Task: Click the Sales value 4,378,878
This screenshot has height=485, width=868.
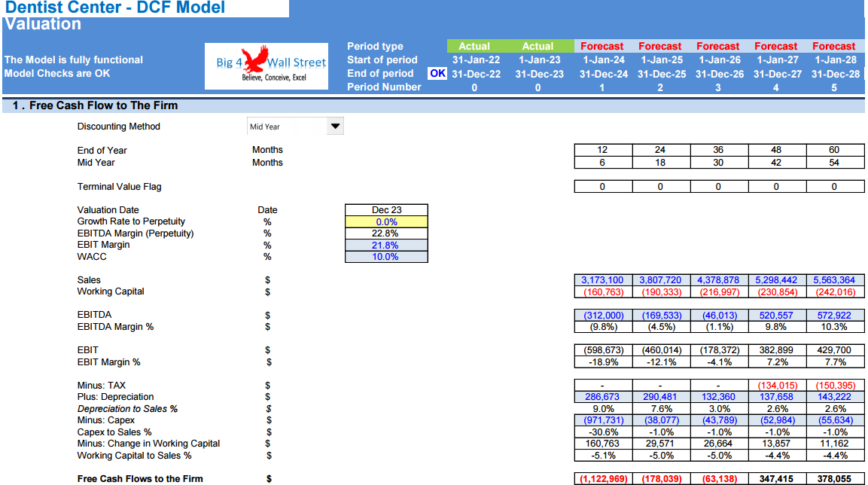Action: coord(719,280)
